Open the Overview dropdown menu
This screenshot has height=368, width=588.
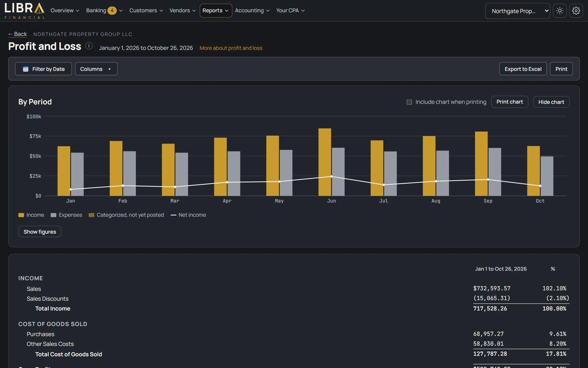point(65,11)
